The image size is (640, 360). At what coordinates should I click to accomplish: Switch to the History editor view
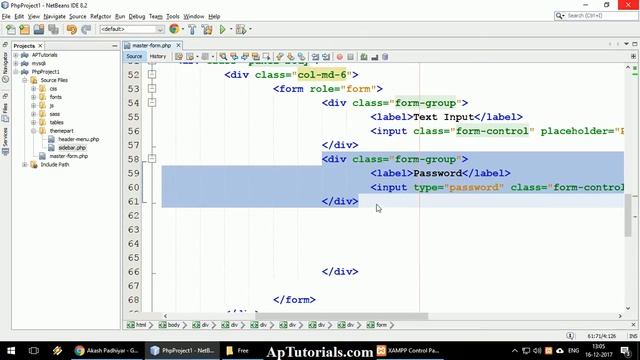[158, 57]
